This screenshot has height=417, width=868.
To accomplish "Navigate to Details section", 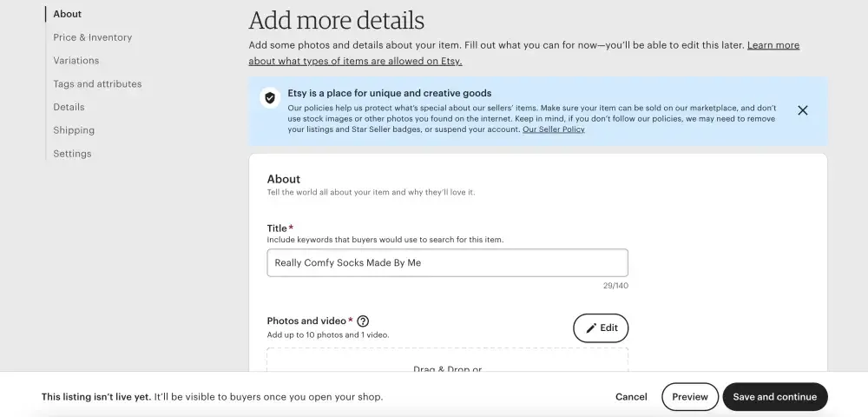I will [x=69, y=108].
